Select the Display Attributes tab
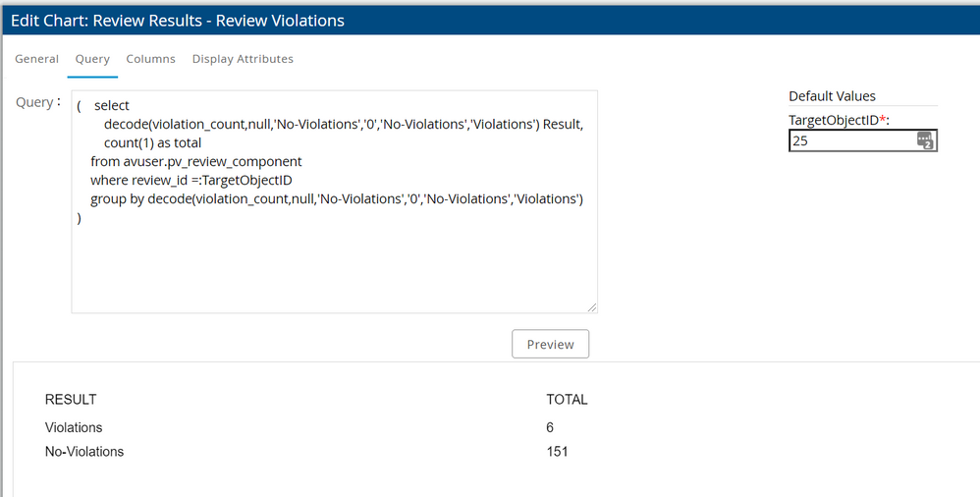 click(x=243, y=59)
